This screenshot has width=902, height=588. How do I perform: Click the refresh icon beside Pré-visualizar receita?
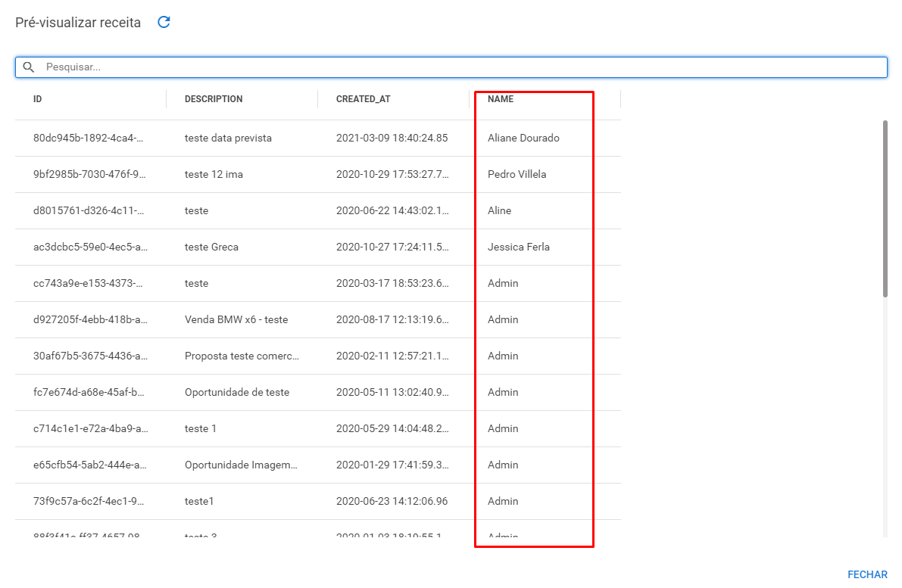[x=164, y=22]
